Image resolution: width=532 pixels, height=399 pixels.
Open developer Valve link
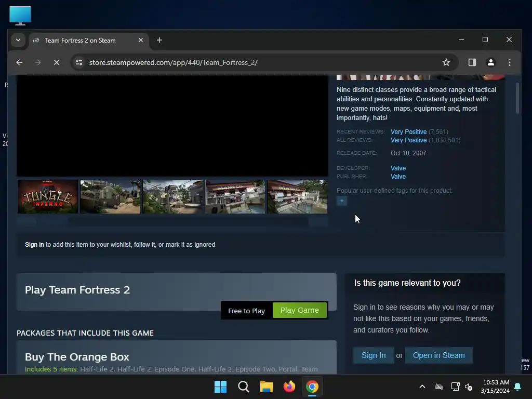(398, 168)
